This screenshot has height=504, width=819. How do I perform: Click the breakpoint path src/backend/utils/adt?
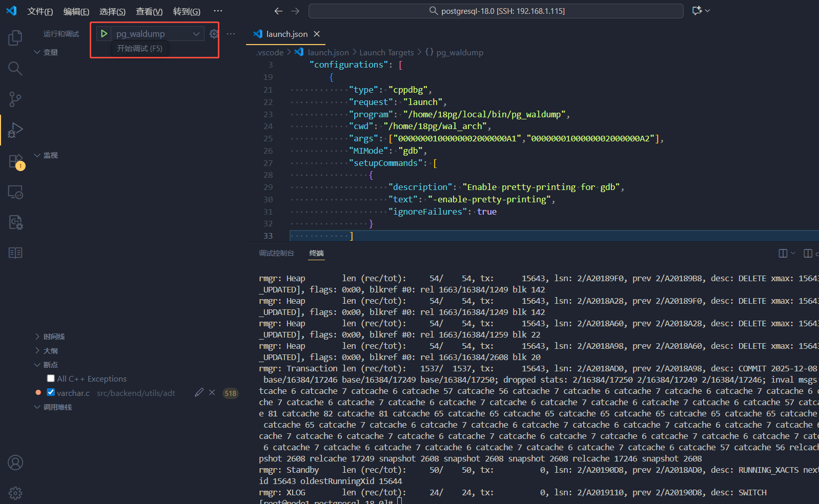pyautogui.click(x=136, y=393)
